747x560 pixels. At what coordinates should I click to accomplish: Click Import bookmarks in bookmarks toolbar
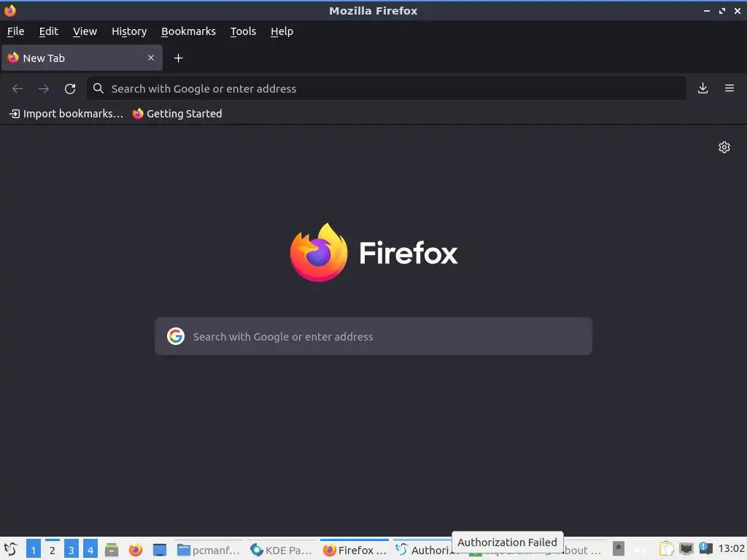[x=66, y=114]
